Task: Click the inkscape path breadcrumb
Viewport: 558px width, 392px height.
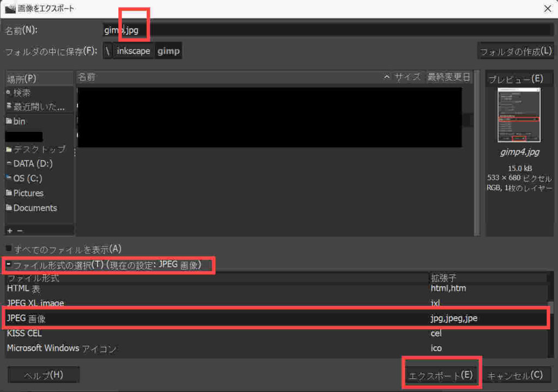Action: (x=134, y=52)
